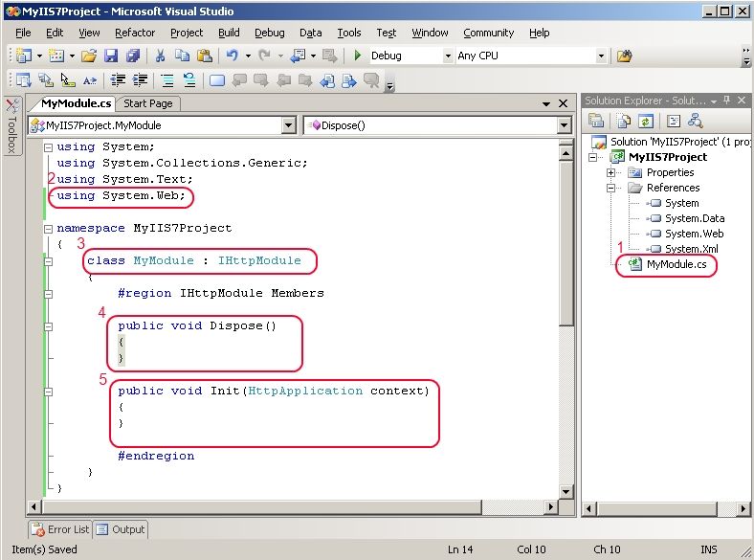The image size is (754, 560).
Task: Switch to the Start Page tab
Action: tap(148, 103)
